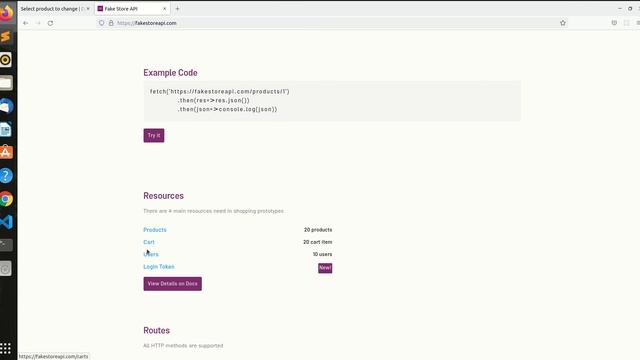640x360 pixels.
Task: Click the 20 cart item count
Action: (x=318, y=242)
